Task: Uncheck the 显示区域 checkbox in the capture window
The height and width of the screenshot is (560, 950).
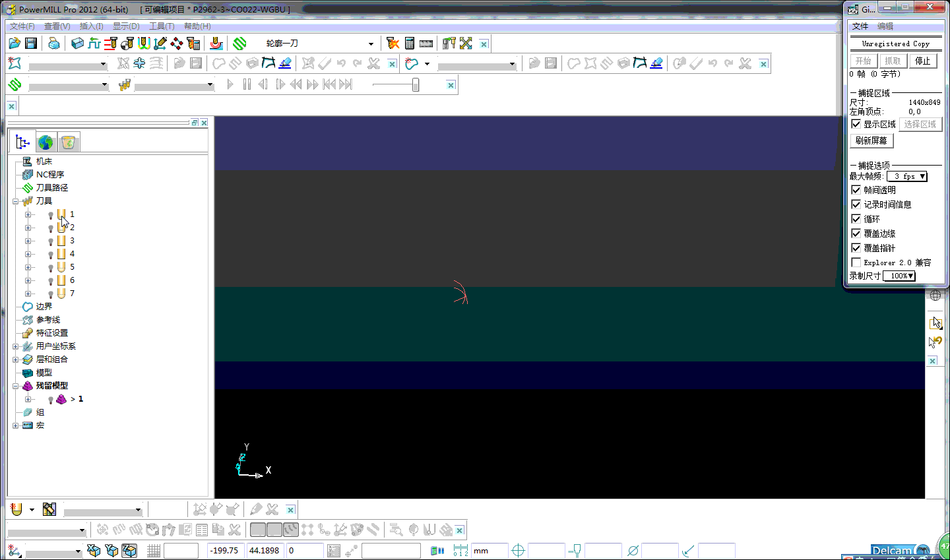Action: click(x=856, y=124)
